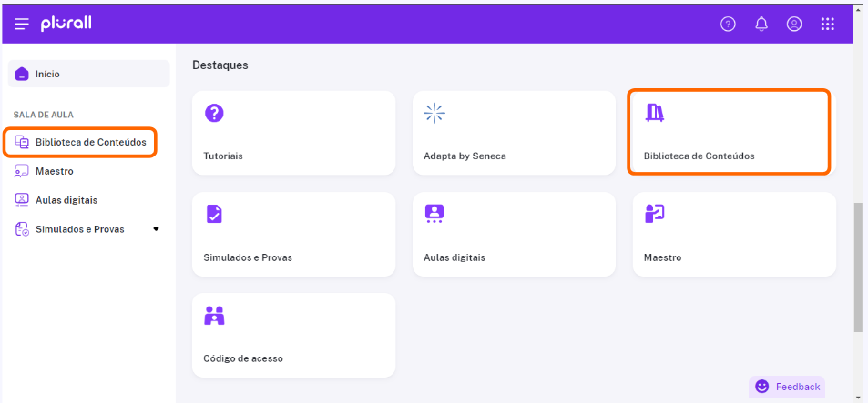
Task: Expand Simulados e Provas sidebar arrow
Action: tap(156, 229)
